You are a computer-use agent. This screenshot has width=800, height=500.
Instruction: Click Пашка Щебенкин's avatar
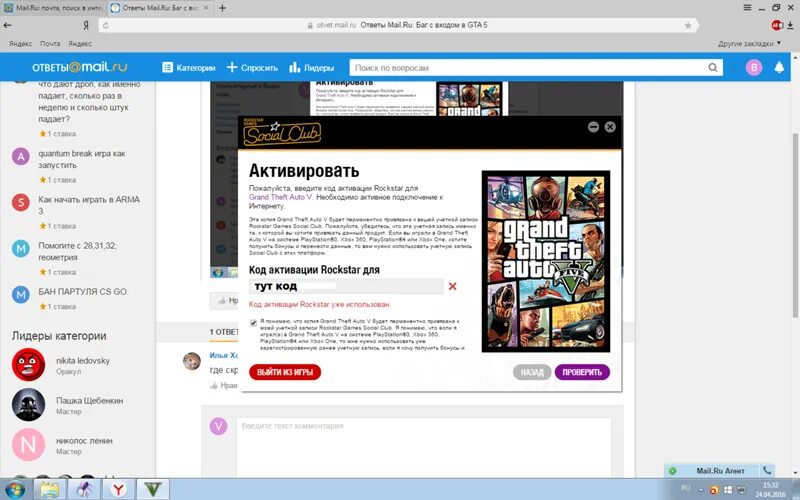click(29, 405)
